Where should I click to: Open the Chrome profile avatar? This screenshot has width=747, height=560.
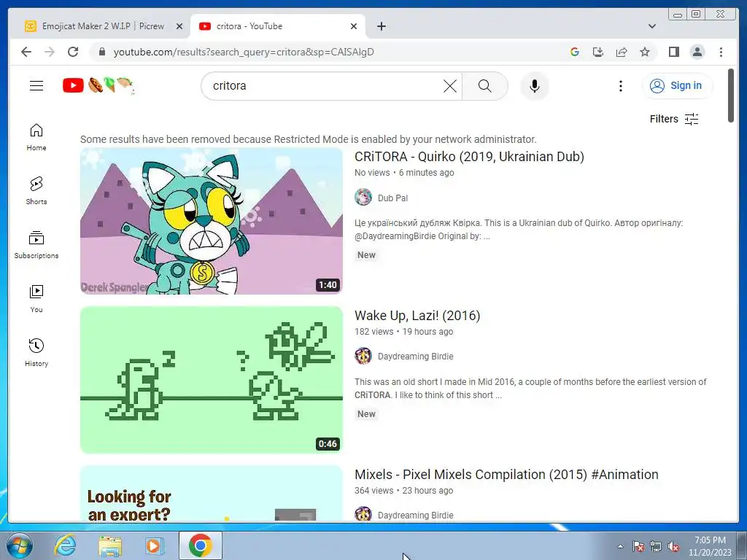(697, 52)
